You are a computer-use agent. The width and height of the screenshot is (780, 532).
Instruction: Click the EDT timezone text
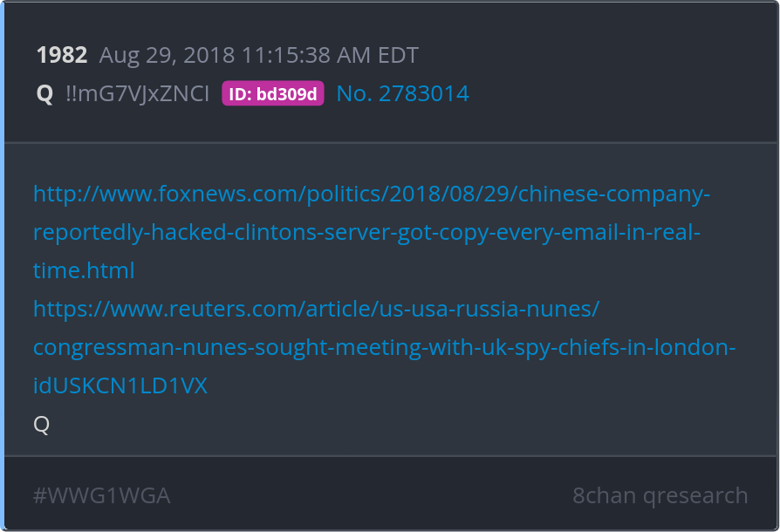tap(398, 55)
